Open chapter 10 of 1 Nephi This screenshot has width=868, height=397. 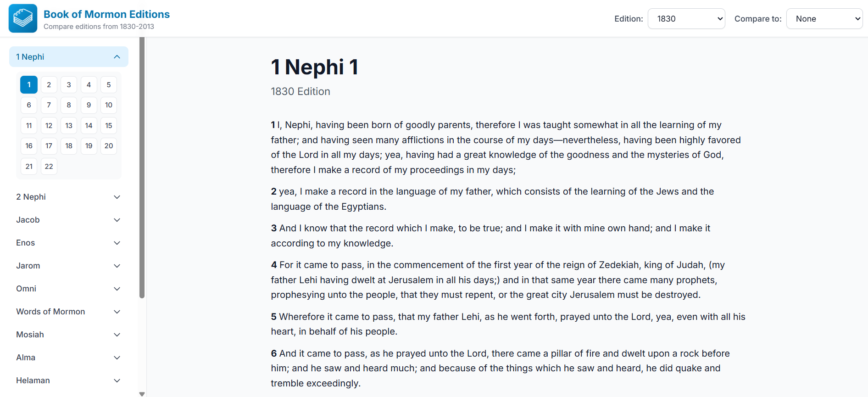pos(108,105)
